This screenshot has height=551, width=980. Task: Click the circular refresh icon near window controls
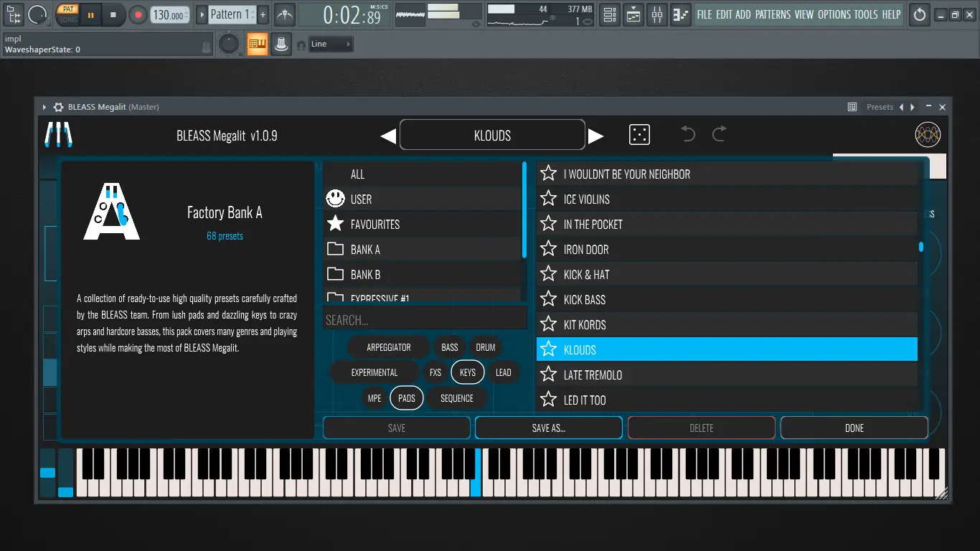point(919,14)
